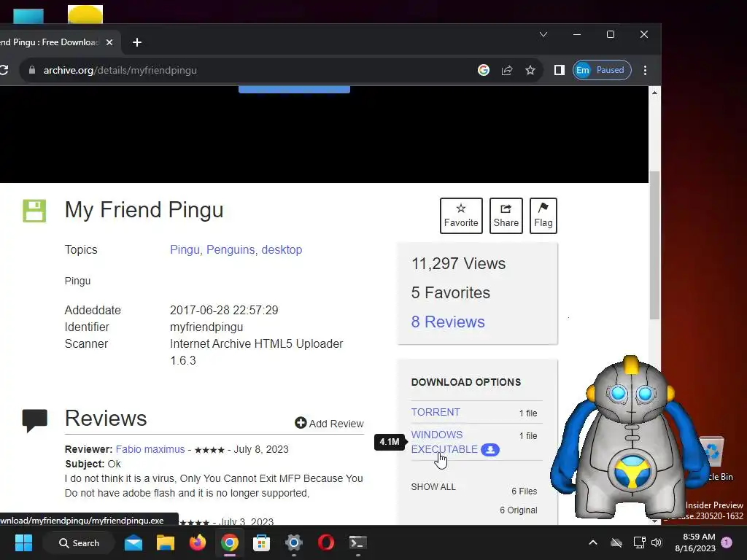The height and width of the screenshot is (560, 747).
Task: Open the Windows Start menu
Action: click(23, 542)
